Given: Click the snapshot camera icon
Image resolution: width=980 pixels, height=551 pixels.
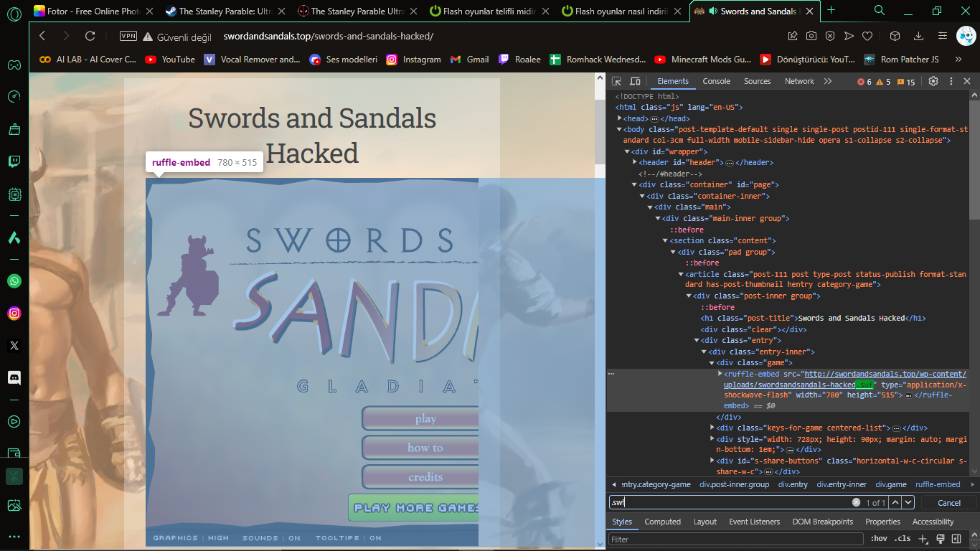Looking at the screenshot, I should pyautogui.click(x=811, y=36).
